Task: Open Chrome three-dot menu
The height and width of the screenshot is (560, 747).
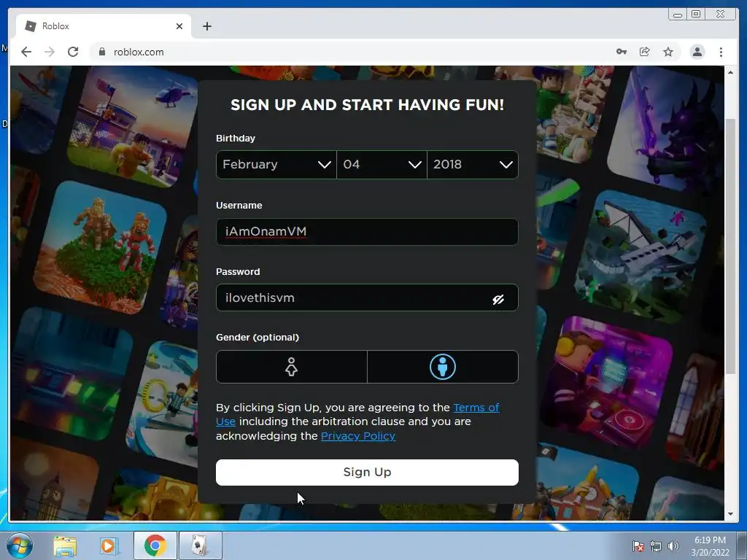Action: pos(721,52)
